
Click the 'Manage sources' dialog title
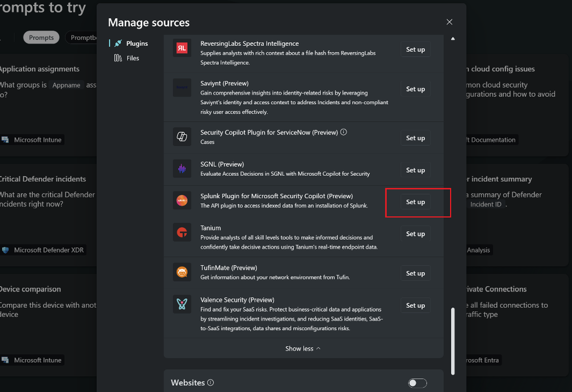(149, 22)
